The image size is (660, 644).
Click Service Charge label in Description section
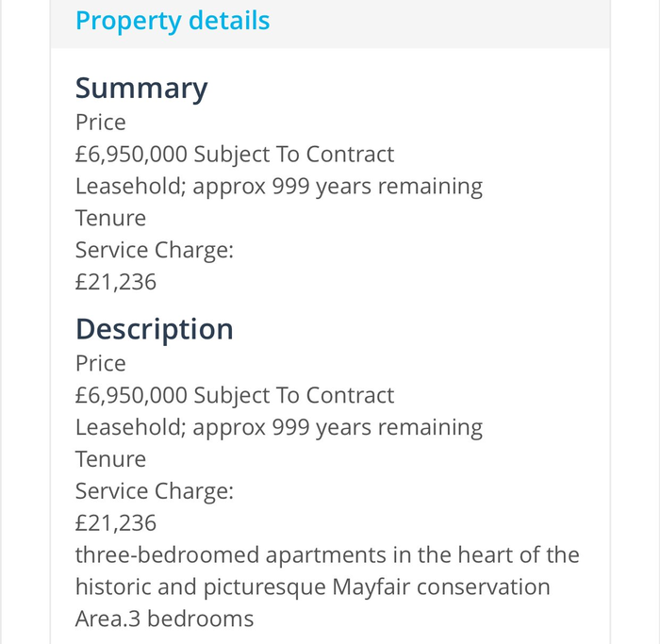click(x=154, y=491)
